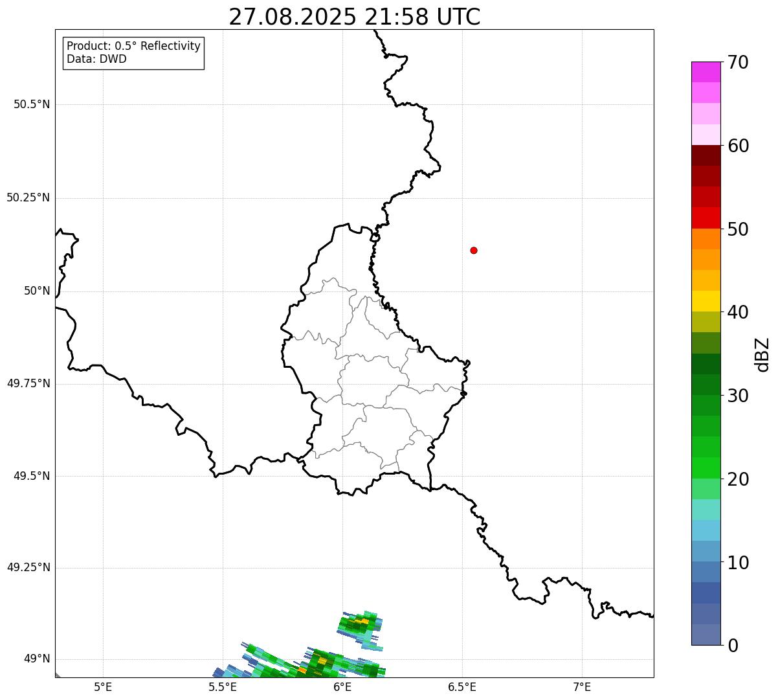Click the 50.25°N latitude label

[x=28, y=198]
